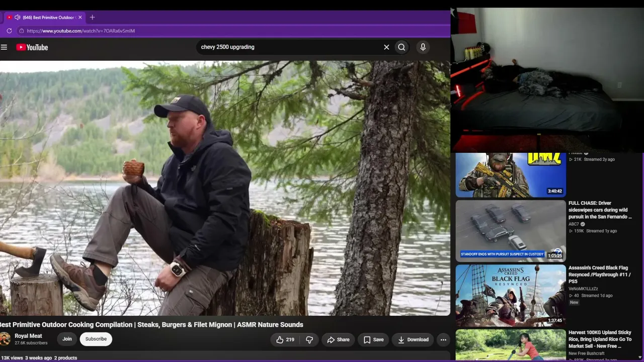The image size is (644, 362).
Task: Open more actions three-dot menu
Action: (x=443, y=340)
